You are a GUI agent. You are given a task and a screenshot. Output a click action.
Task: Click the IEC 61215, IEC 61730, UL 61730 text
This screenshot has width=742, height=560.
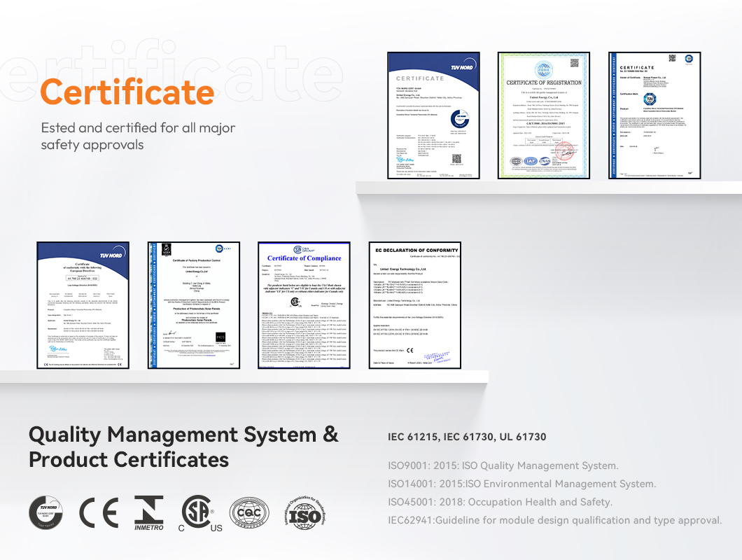pyautogui.click(x=467, y=437)
